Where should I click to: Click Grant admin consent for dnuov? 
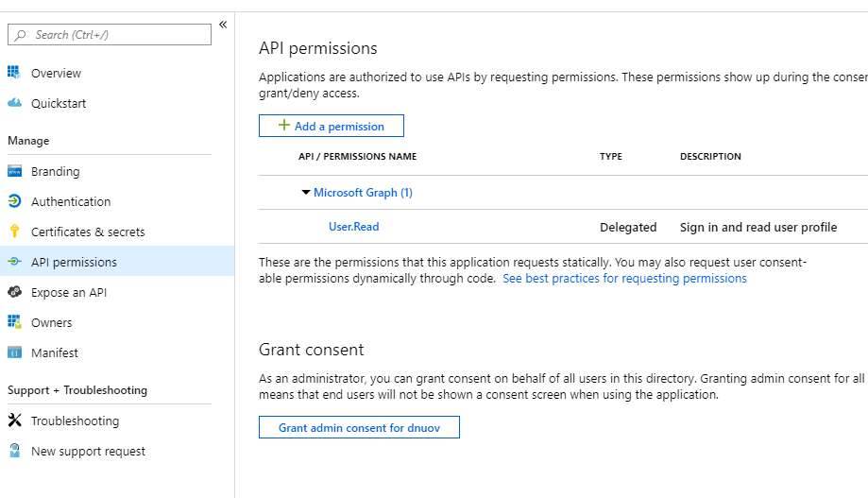point(359,427)
